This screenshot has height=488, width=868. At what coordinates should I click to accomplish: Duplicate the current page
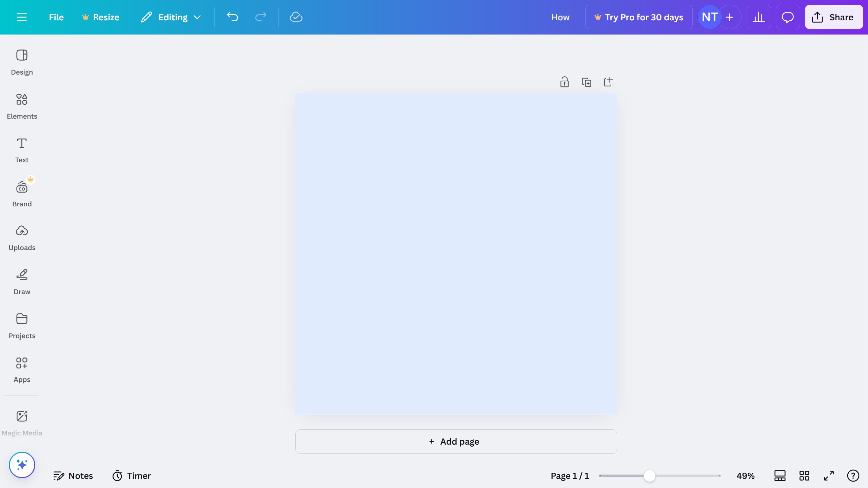click(x=587, y=82)
